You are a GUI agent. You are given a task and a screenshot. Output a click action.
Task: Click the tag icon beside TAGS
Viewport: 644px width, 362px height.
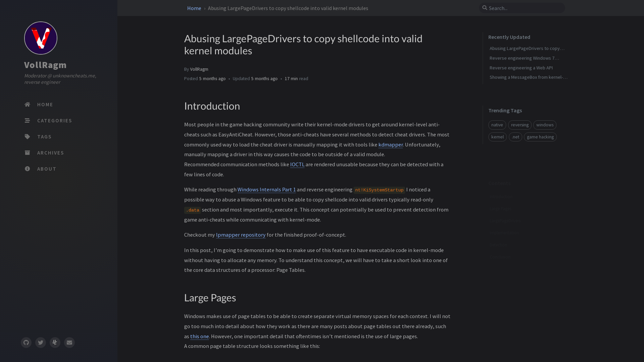pyautogui.click(x=28, y=137)
